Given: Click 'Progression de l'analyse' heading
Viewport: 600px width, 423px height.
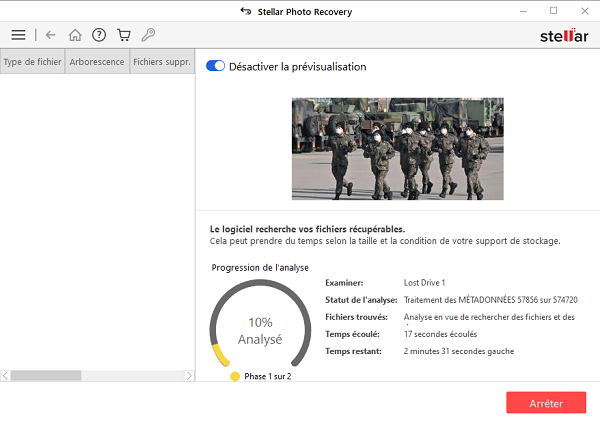Looking at the screenshot, I should click(x=260, y=268).
